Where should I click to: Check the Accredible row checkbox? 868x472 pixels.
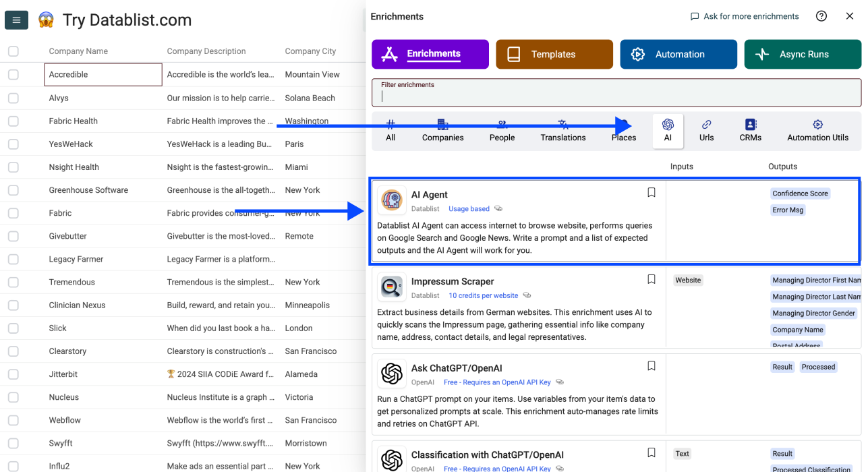pyautogui.click(x=13, y=75)
